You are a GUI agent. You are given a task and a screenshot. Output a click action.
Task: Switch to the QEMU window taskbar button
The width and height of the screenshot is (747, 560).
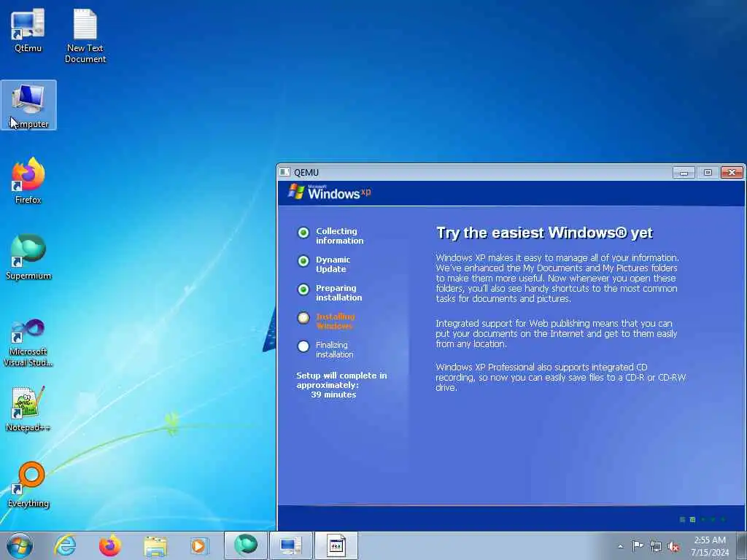pos(336,545)
